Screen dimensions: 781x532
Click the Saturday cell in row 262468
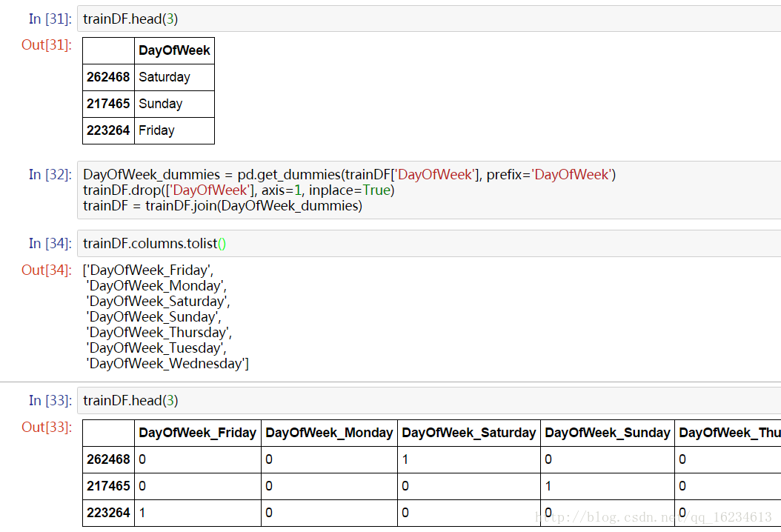174,77
